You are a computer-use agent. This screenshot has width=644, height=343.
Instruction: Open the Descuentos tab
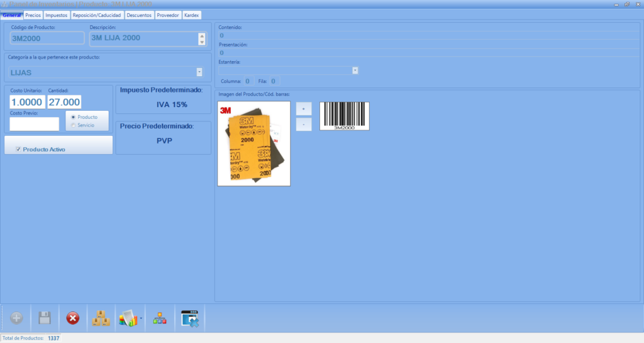click(139, 15)
